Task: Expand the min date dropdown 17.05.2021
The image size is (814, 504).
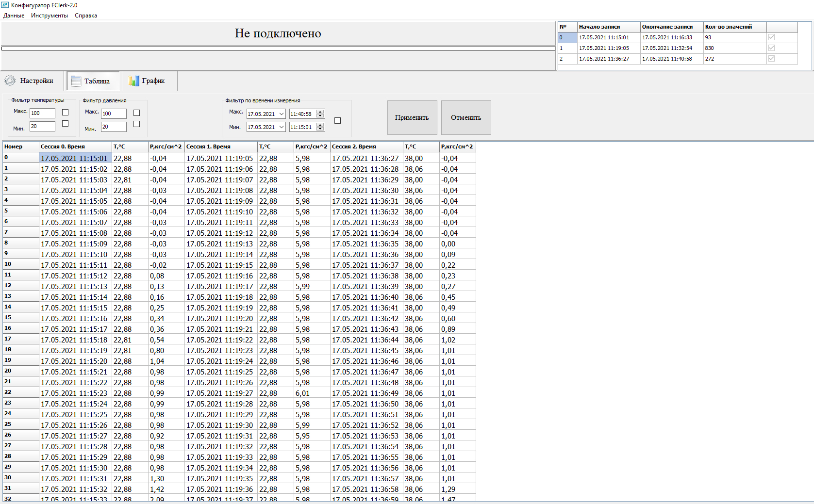Action: tap(281, 127)
